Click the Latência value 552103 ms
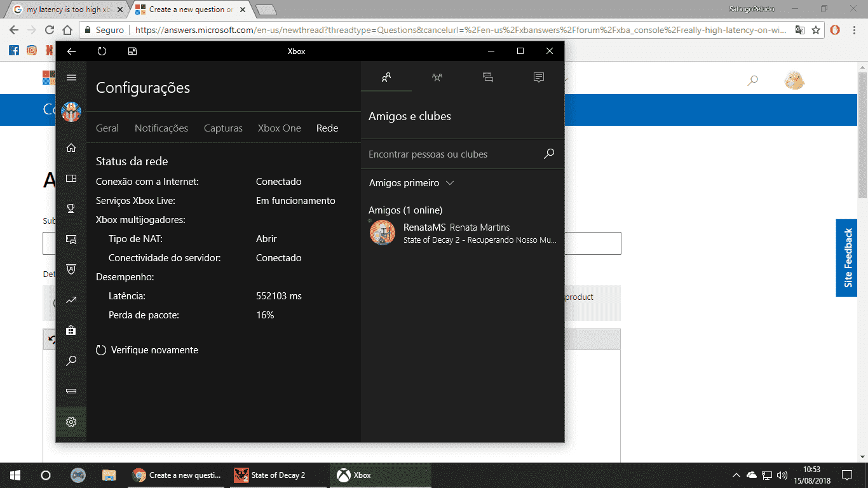Image resolution: width=868 pixels, height=488 pixels. [x=279, y=296]
